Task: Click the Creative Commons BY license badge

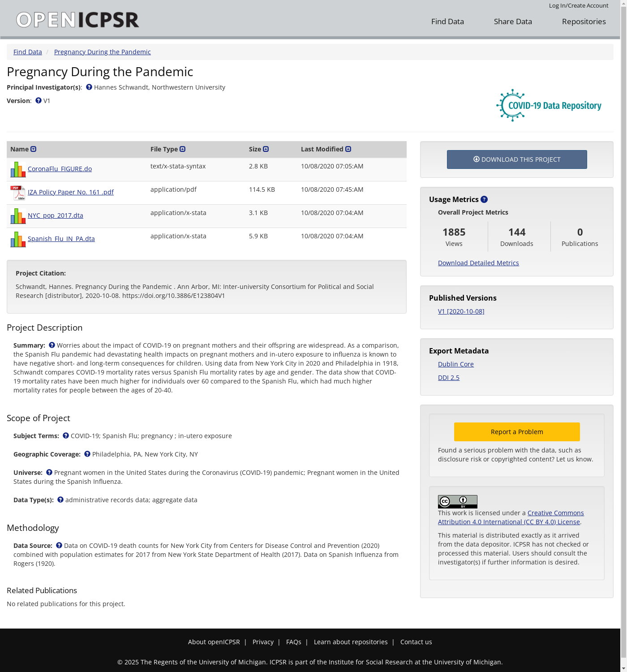Action: click(x=457, y=501)
